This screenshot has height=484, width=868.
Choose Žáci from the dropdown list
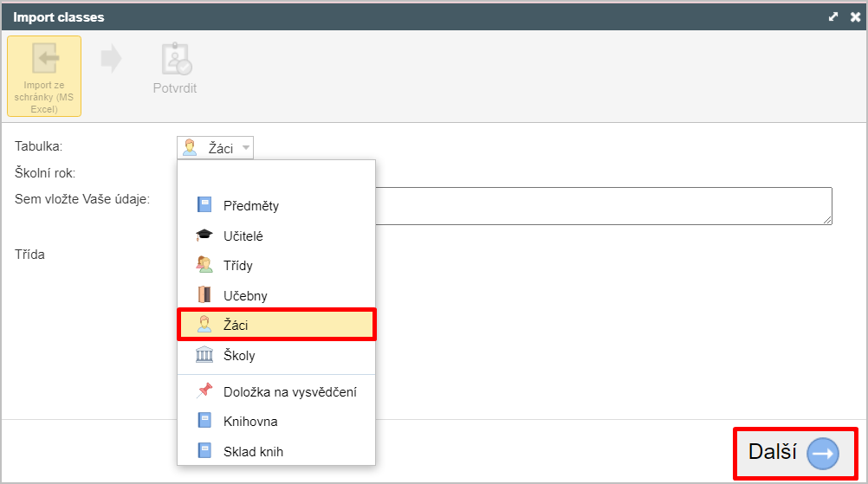click(276, 325)
